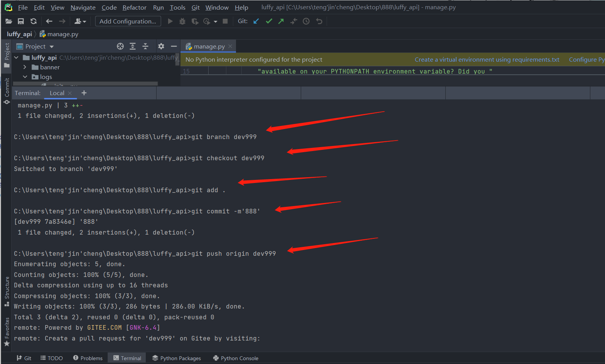The width and height of the screenshot is (605, 364).
Task: Hide the Project panel with minus icon
Action: coord(174,46)
